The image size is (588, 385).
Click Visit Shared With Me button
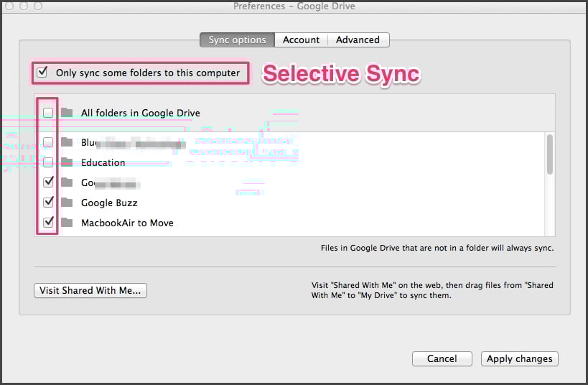pyautogui.click(x=90, y=290)
